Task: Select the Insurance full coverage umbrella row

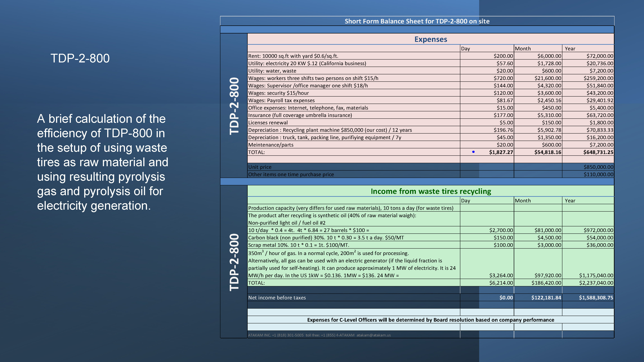Action: pyautogui.click(x=300, y=115)
